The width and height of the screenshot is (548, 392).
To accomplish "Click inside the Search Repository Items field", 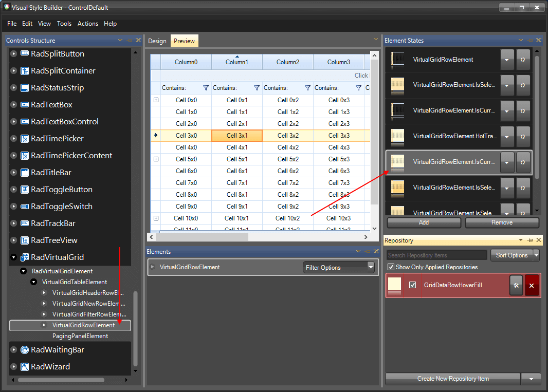I will point(436,255).
